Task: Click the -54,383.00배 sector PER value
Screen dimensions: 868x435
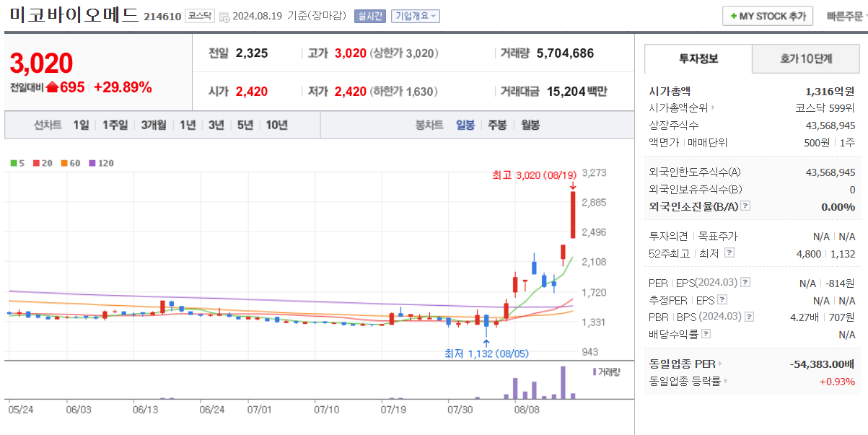Action: click(x=823, y=364)
